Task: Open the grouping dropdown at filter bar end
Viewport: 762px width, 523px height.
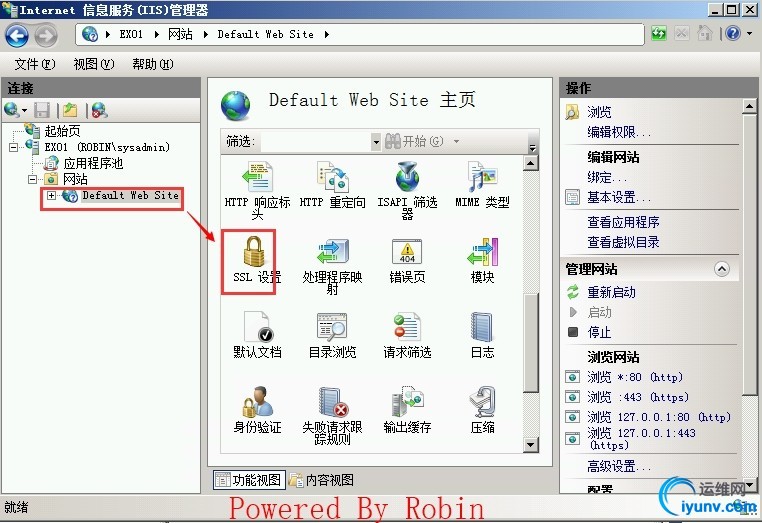Action: [533, 147]
